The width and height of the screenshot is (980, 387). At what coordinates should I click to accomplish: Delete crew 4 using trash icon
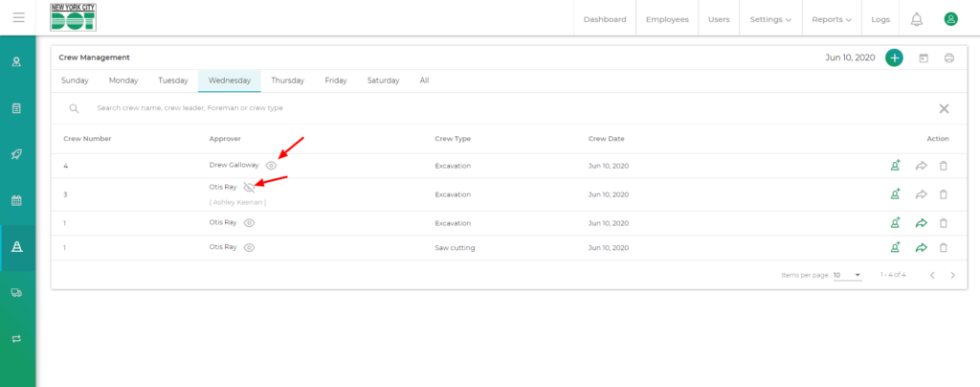[943, 166]
